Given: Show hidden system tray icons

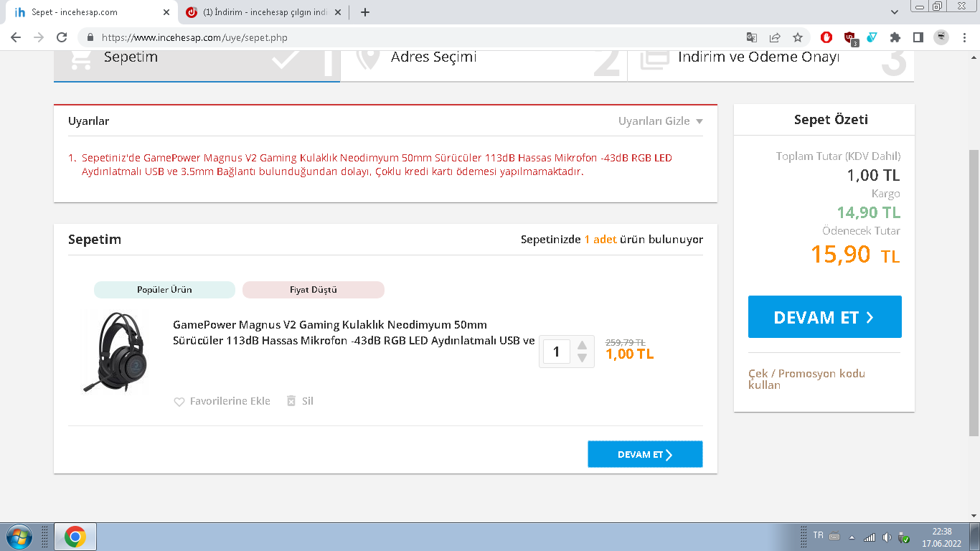Looking at the screenshot, I should 852,537.
